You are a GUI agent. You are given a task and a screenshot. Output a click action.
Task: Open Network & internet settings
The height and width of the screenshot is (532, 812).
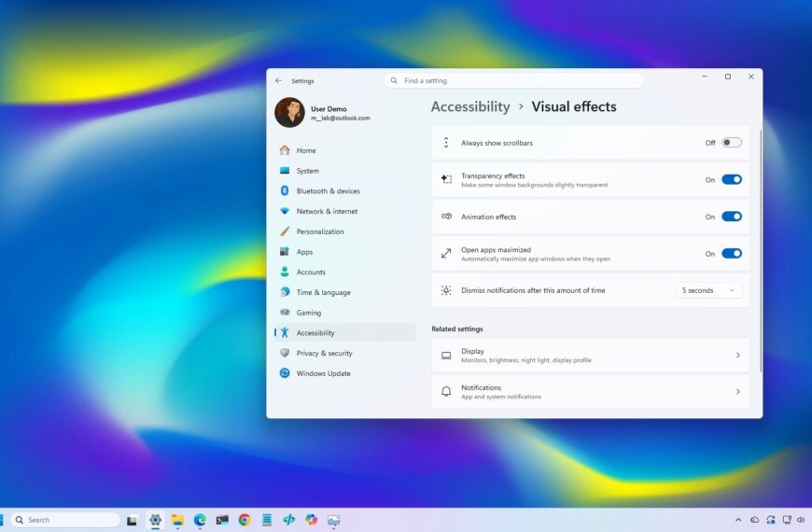click(x=345, y=211)
